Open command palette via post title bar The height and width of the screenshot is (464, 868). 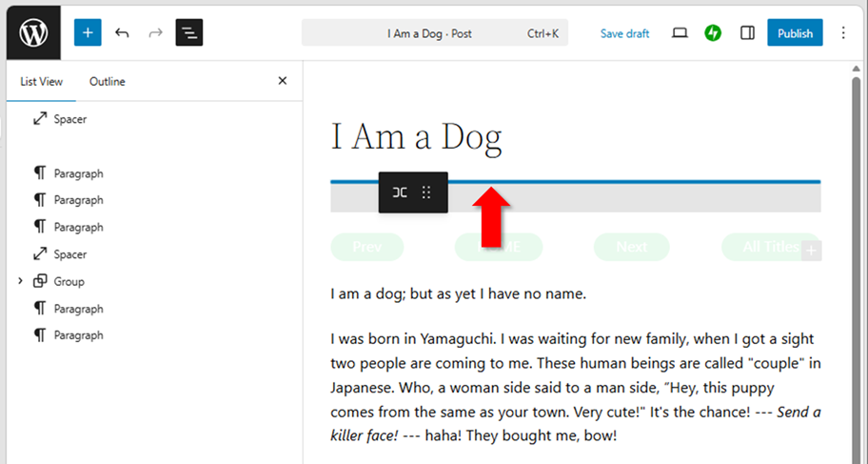[x=434, y=33]
